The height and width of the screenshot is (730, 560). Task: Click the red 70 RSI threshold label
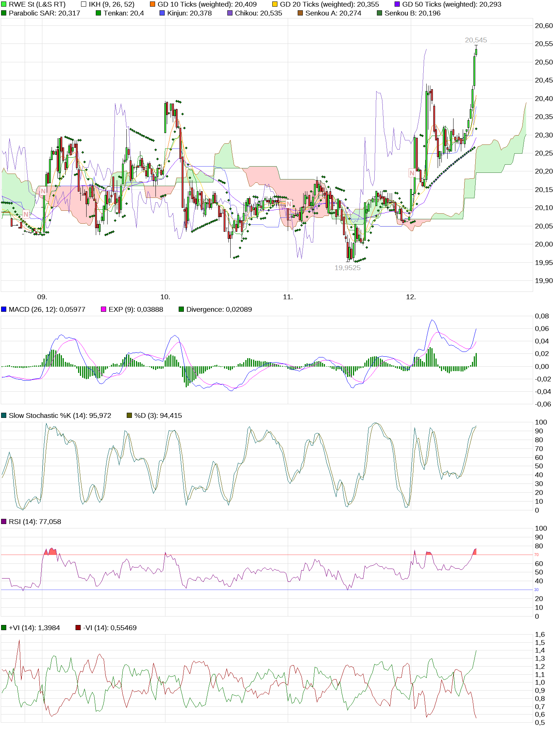click(x=536, y=555)
